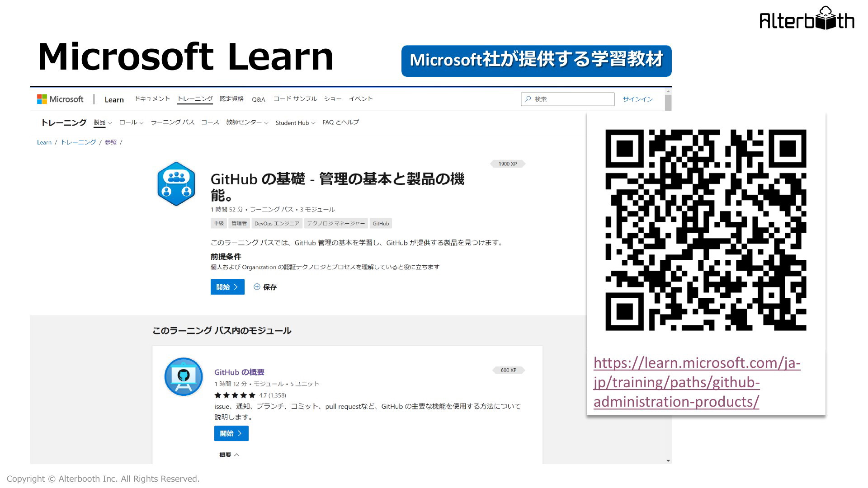Click the page scrollbar thumb
The height and width of the screenshot is (488, 868).
point(668,102)
